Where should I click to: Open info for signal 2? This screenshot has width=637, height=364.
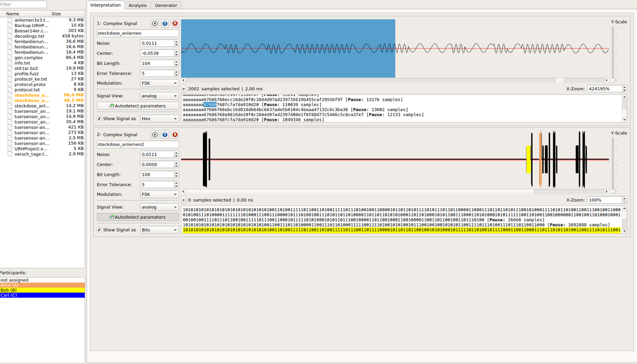(x=165, y=134)
